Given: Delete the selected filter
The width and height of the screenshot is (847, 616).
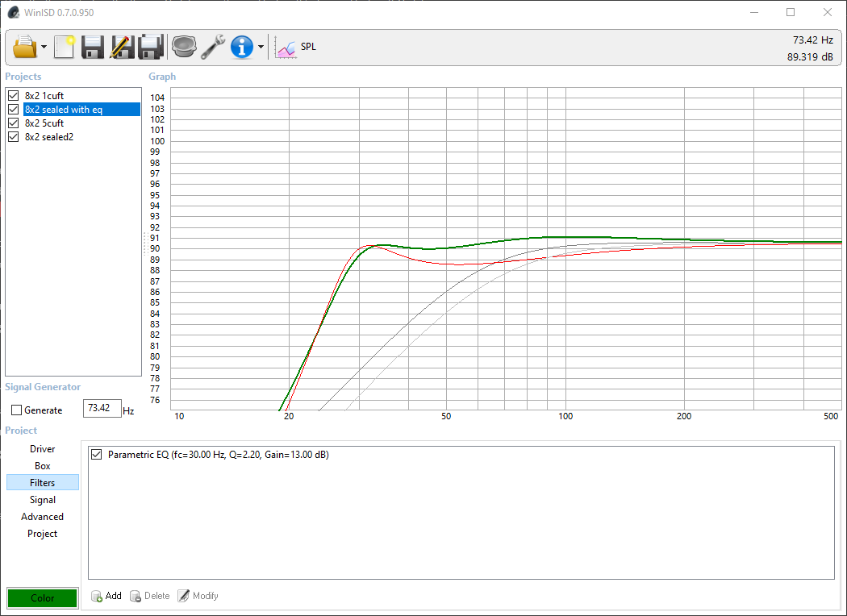Looking at the screenshot, I should 149,596.
